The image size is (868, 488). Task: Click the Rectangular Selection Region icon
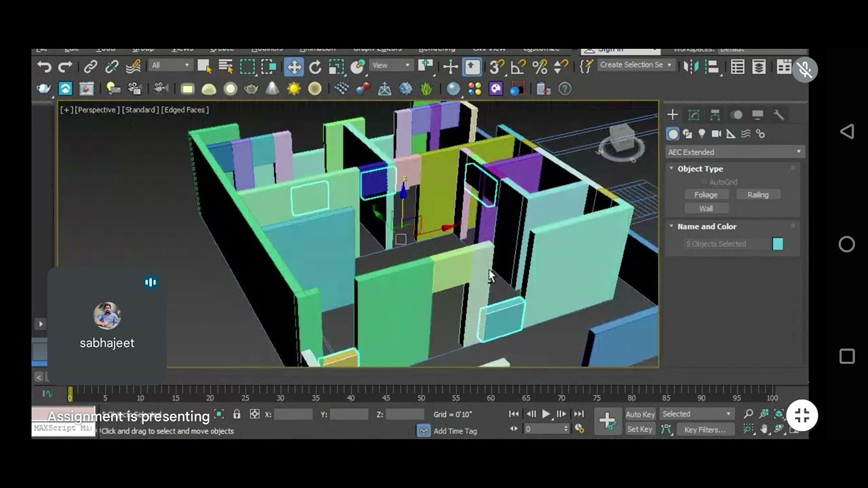248,66
